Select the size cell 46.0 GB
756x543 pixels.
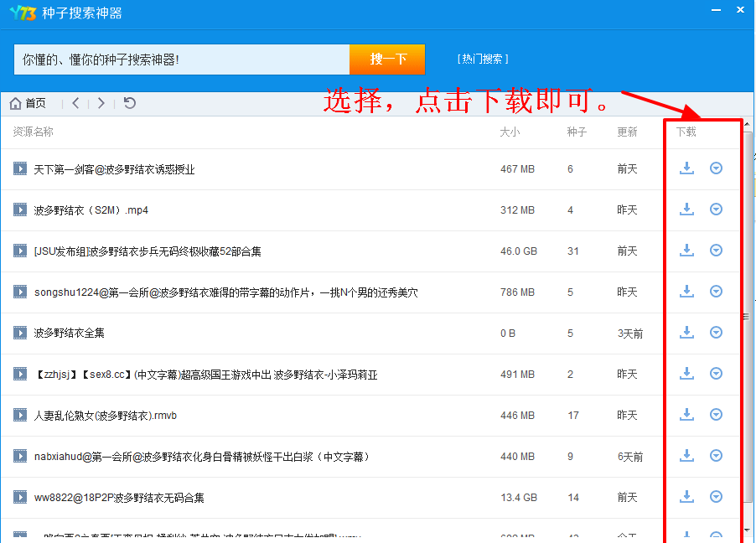pyautogui.click(x=519, y=251)
